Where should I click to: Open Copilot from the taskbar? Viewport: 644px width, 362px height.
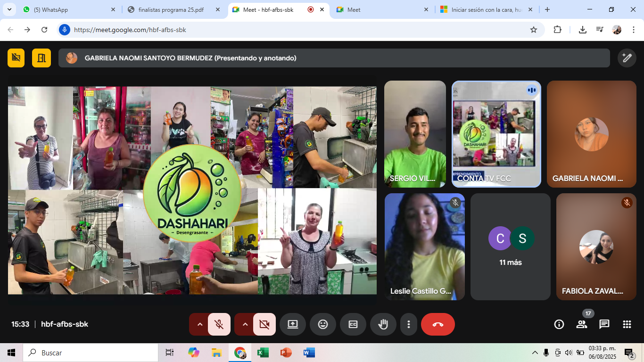[x=193, y=353]
